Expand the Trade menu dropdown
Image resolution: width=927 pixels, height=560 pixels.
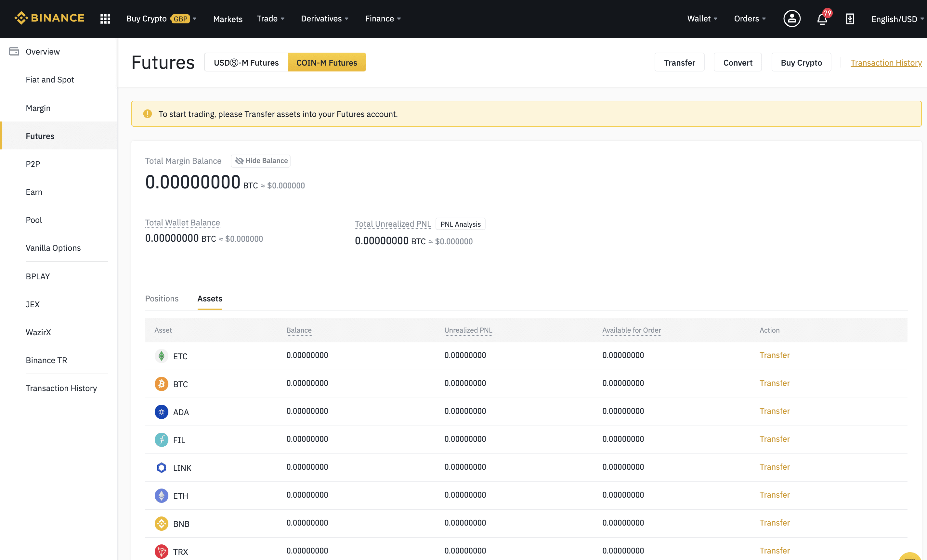(270, 19)
